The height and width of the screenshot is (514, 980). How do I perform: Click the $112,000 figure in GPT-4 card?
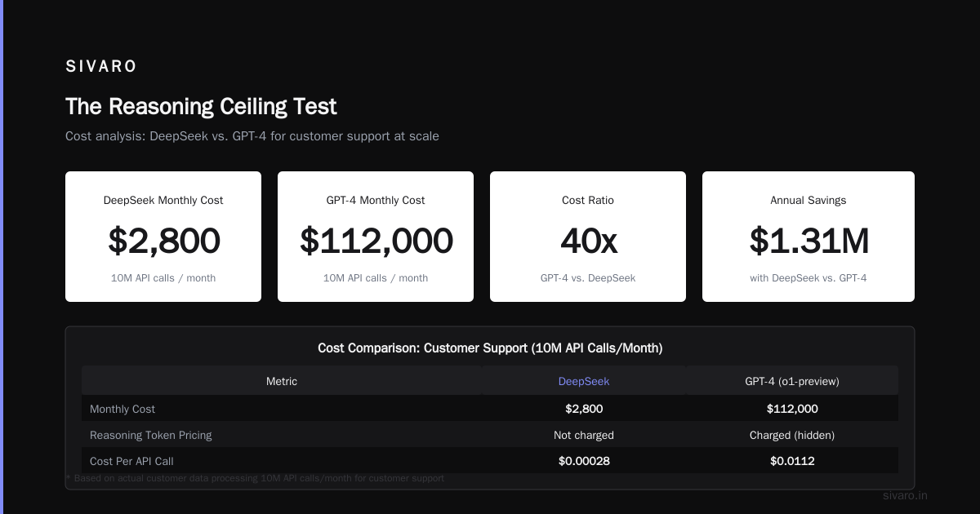point(376,241)
